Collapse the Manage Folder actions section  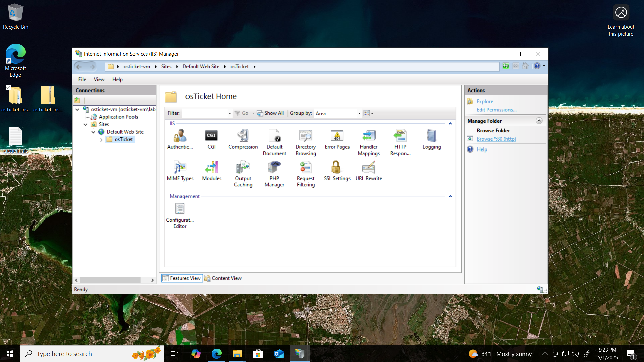pyautogui.click(x=539, y=121)
